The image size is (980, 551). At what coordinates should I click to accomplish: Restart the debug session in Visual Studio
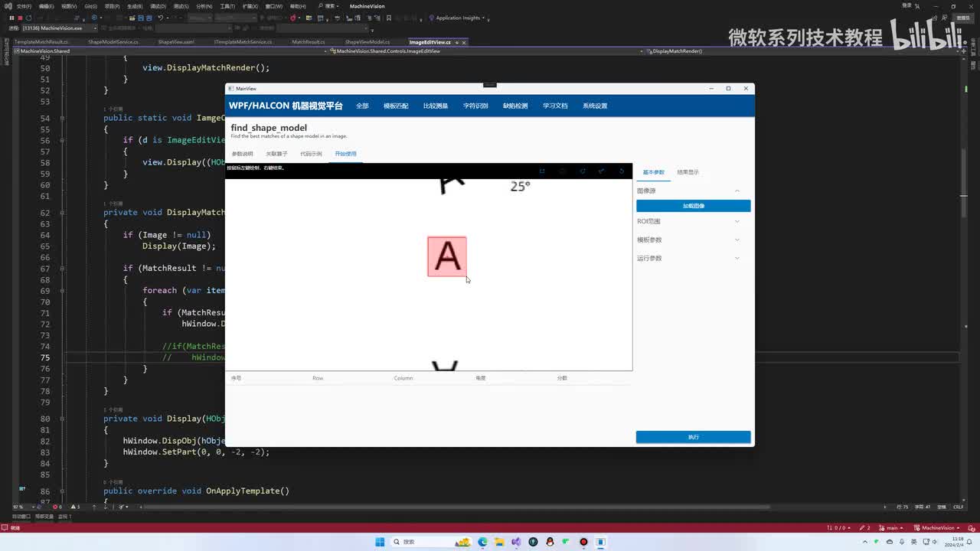tap(28, 17)
